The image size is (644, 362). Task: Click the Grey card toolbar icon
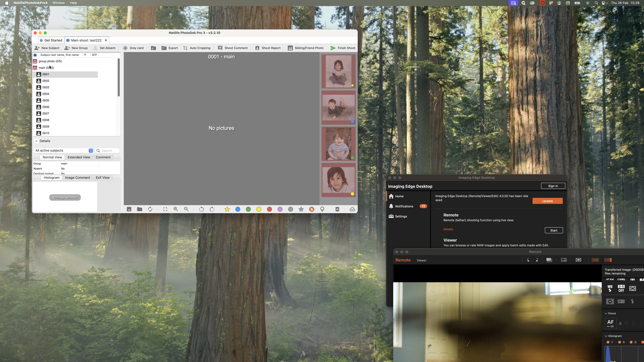click(125, 48)
